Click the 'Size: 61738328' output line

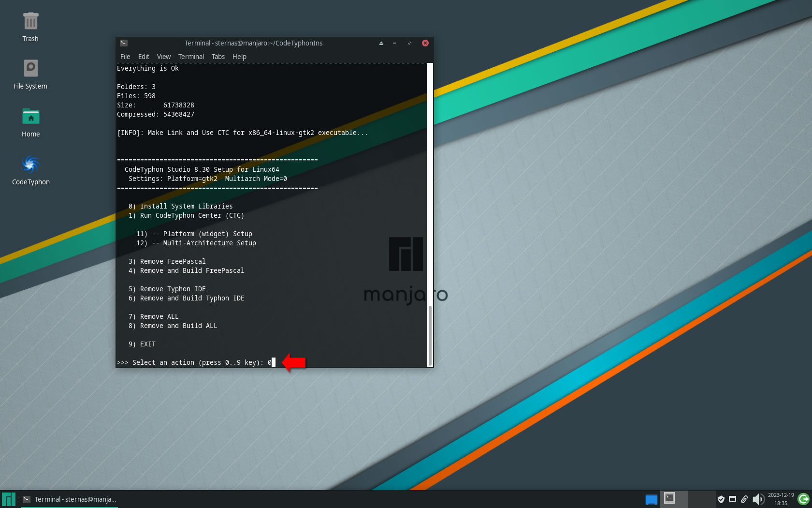156,105
